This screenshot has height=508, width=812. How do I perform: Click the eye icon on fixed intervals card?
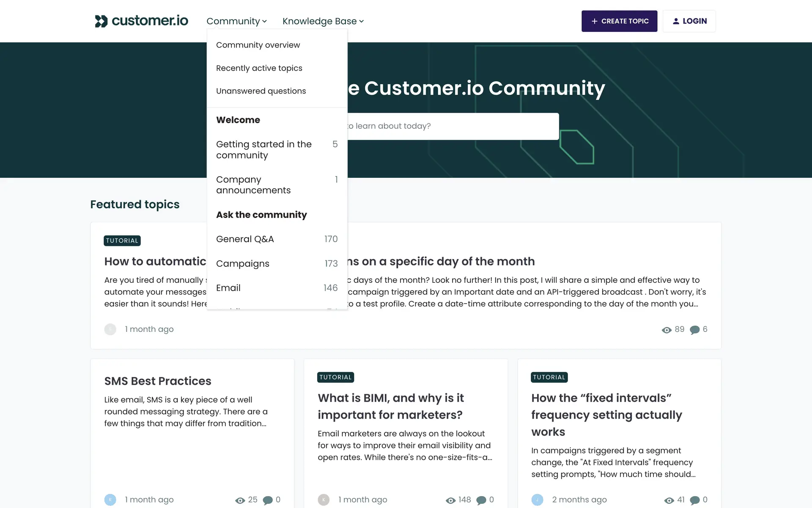(669, 500)
